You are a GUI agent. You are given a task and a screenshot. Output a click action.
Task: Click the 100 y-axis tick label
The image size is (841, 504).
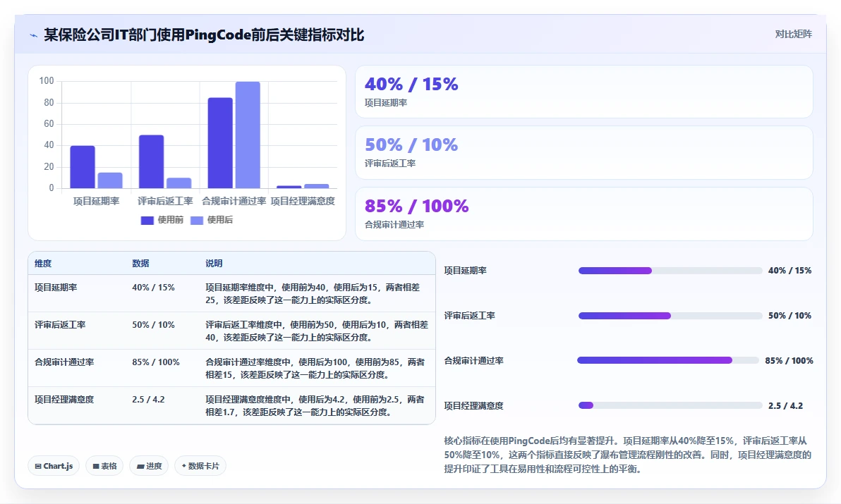pos(47,81)
